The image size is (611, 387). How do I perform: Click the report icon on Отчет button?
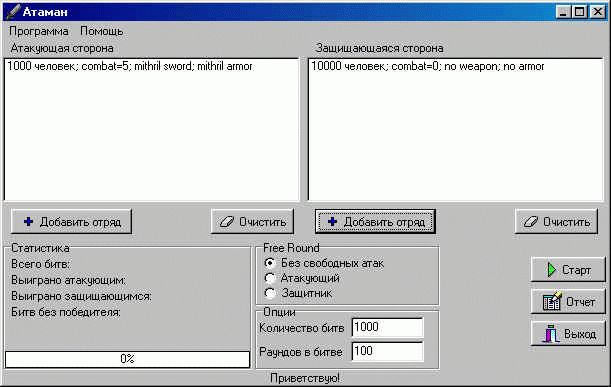pos(552,301)
